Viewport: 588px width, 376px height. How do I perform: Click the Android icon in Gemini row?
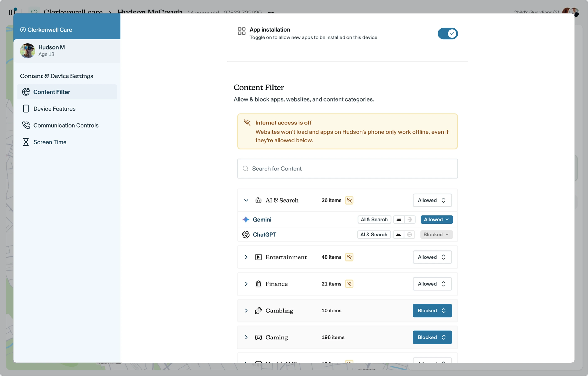tap(399, 220)
